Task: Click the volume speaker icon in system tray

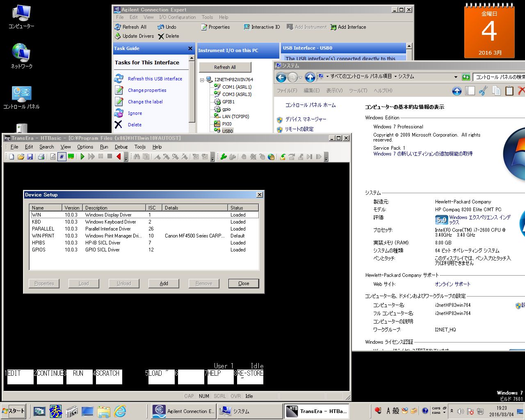Action: coord(460,411)
